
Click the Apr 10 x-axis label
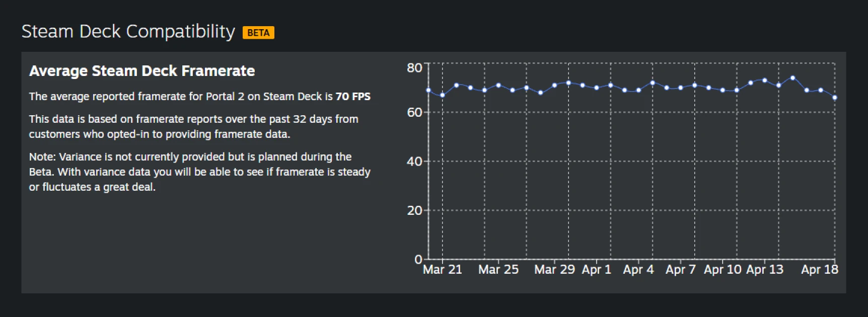pos(722,270)
